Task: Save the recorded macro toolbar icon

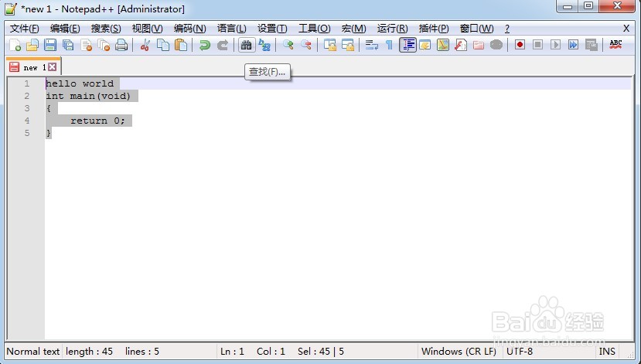Action: 591,45
